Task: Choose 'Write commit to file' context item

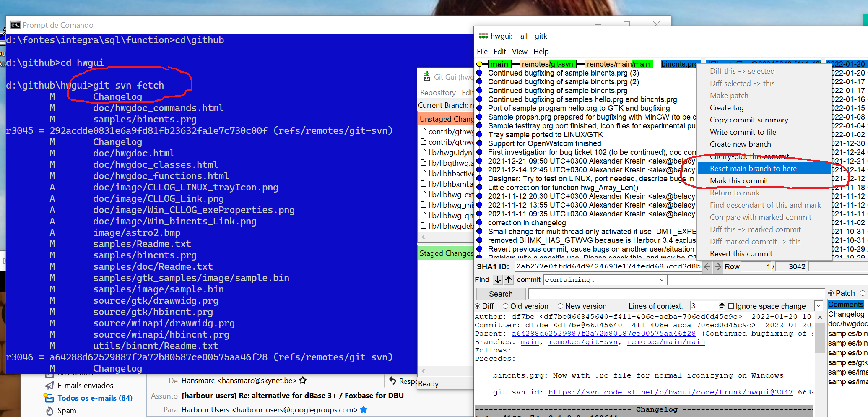Action: tap(764, 132)
